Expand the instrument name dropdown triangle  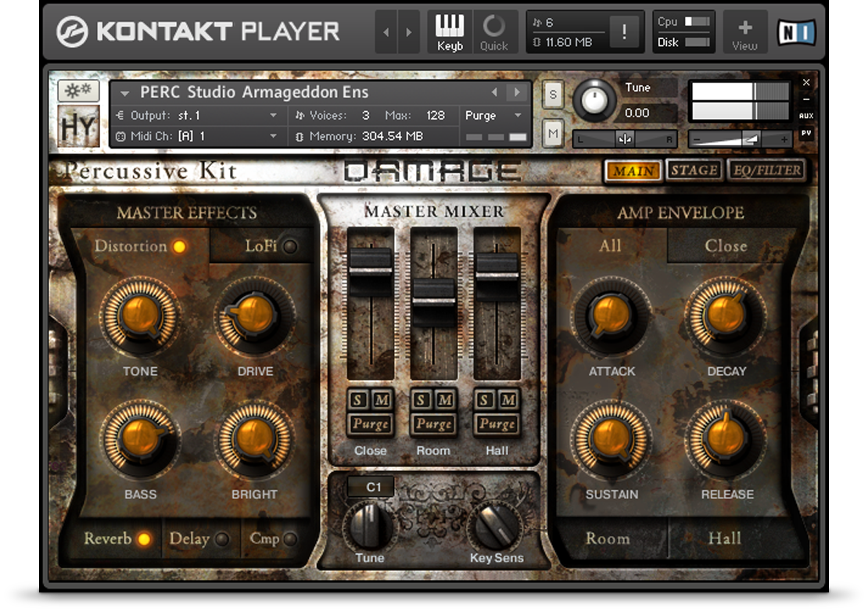pyautogui.click(x=124, y=92)
